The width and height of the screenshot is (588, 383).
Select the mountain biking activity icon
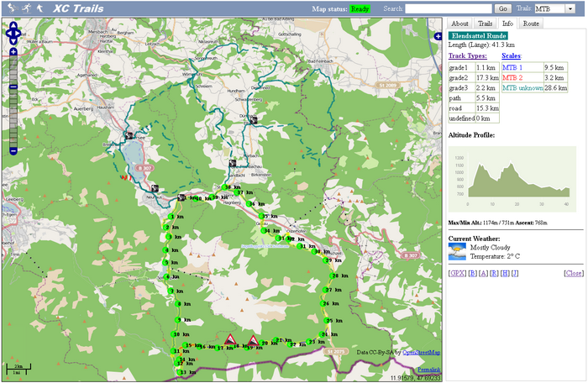click(x=13, y=8)
